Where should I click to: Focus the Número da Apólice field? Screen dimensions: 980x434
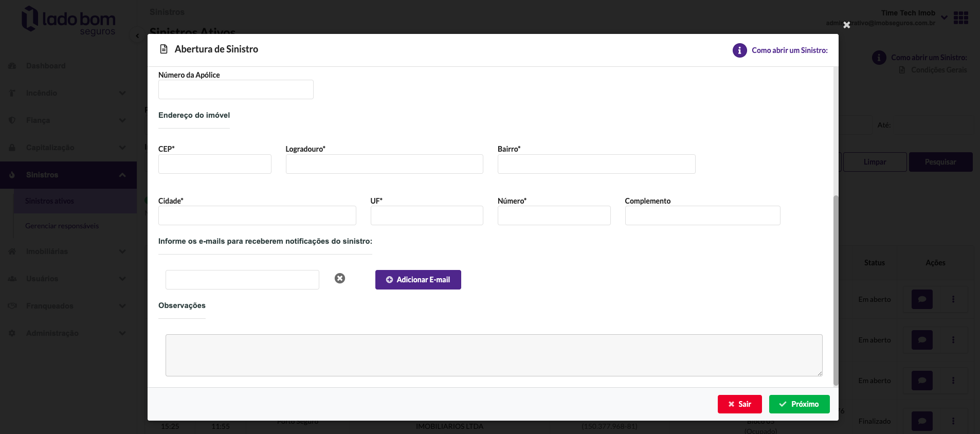(x=235, y=89)
